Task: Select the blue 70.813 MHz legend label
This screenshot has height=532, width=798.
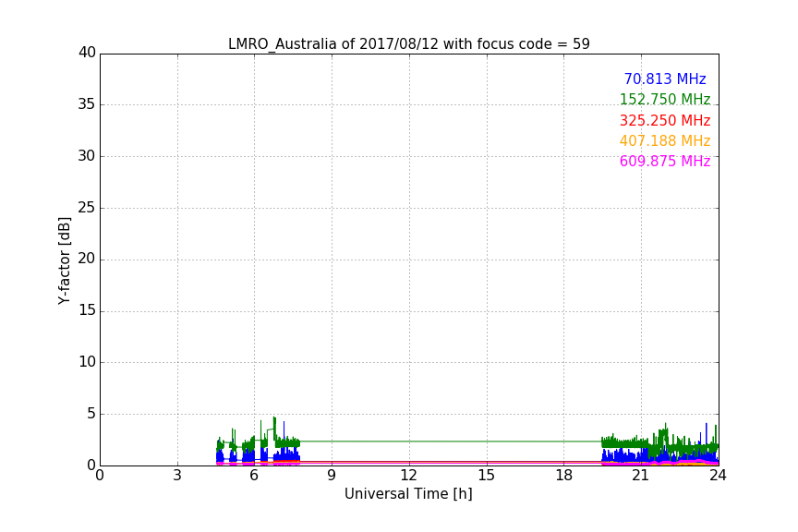Action: (665, 79)
